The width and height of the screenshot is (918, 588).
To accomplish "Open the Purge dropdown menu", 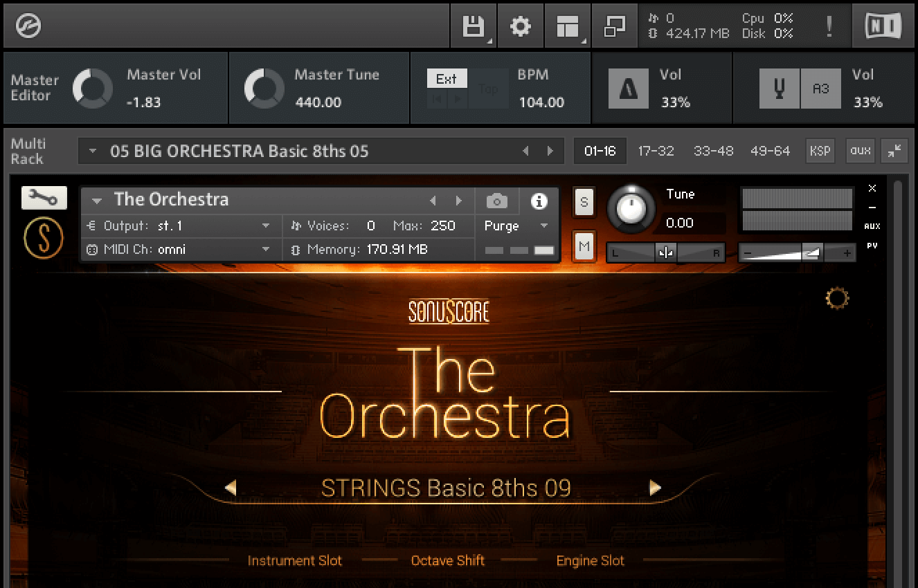I will pyautogui.click(x=516, y=226).
